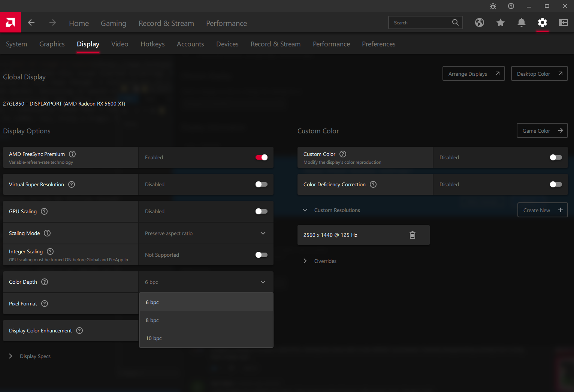Image resolution: width=574 pixels, height=392 pixels.
Task: Enable Color Deficiency Correction toggle
Action: tap(556, 184)
